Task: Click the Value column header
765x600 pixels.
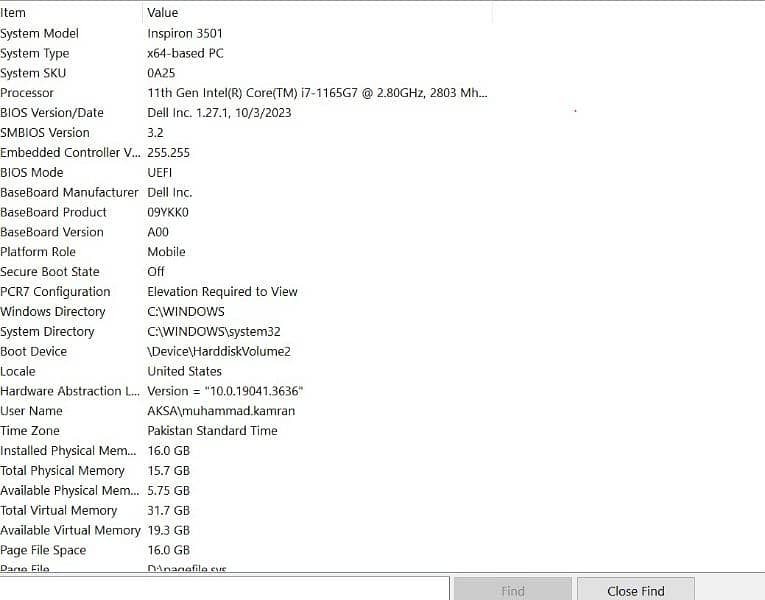Action: (300, 13)
